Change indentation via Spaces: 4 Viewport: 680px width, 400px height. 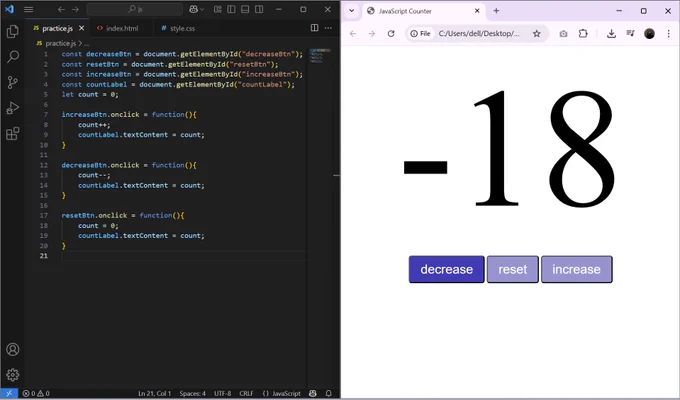coord(193,393)
